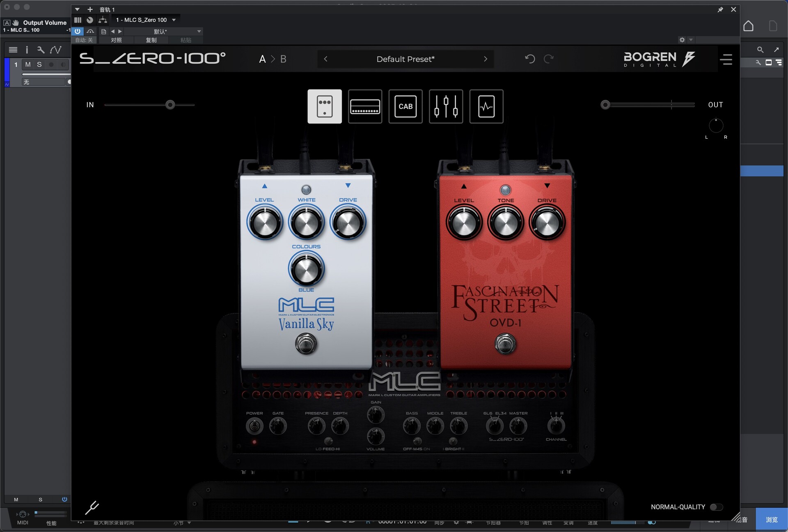Open the tuner fork icon
Viewport: 788px width, 532px height.
tap(92, 508)
